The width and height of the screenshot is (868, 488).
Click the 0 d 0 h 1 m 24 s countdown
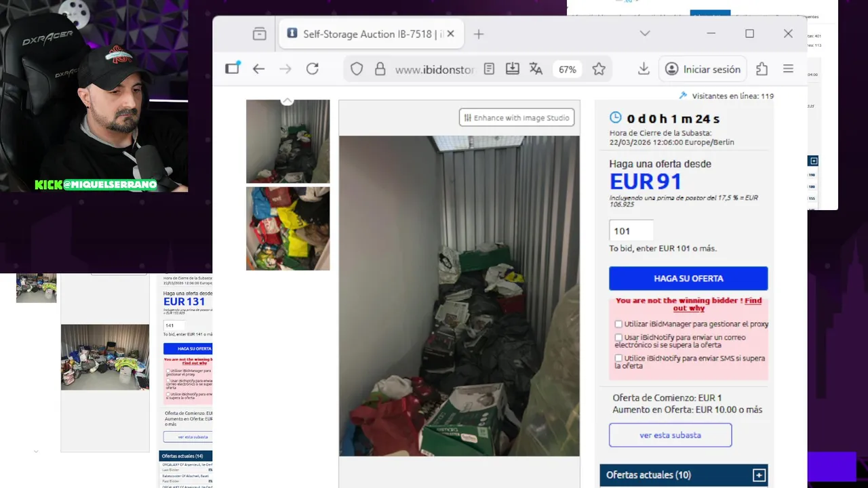pyautogui.click(x=673, y=119)
